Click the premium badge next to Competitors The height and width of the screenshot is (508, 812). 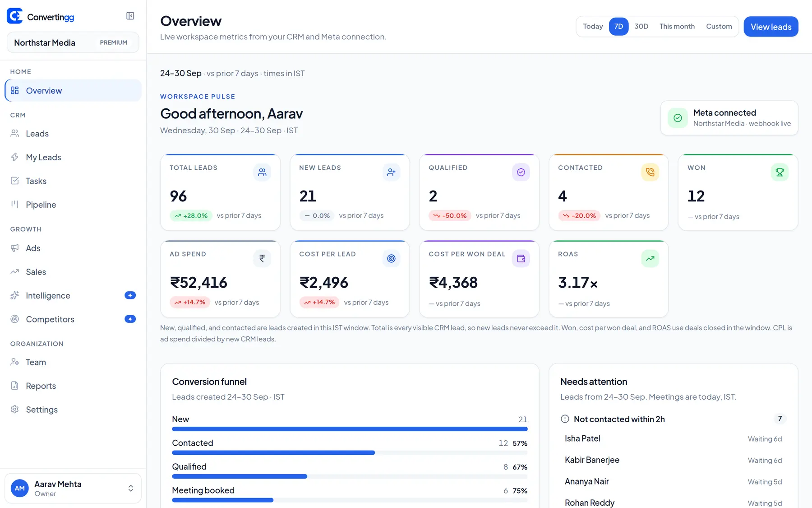tap(130, 319)
